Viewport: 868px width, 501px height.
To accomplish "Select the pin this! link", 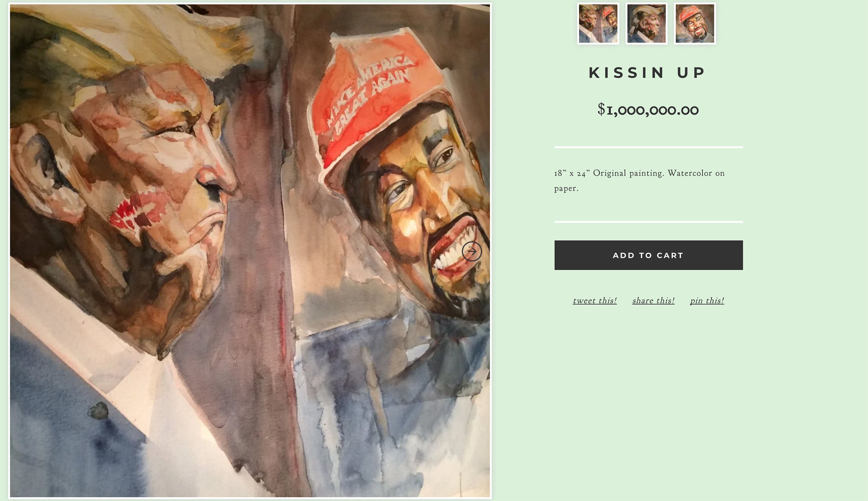I will [x=707, y=300].
